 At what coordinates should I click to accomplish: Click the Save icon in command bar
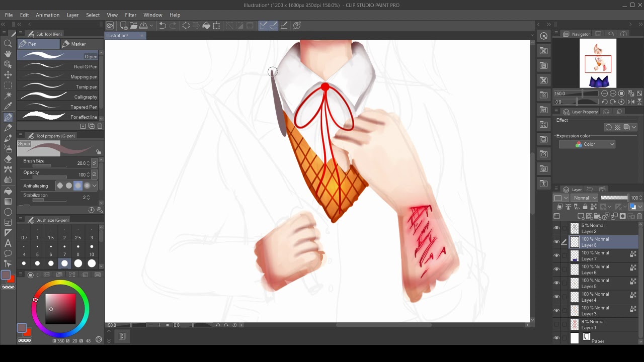tap(143, 25)
